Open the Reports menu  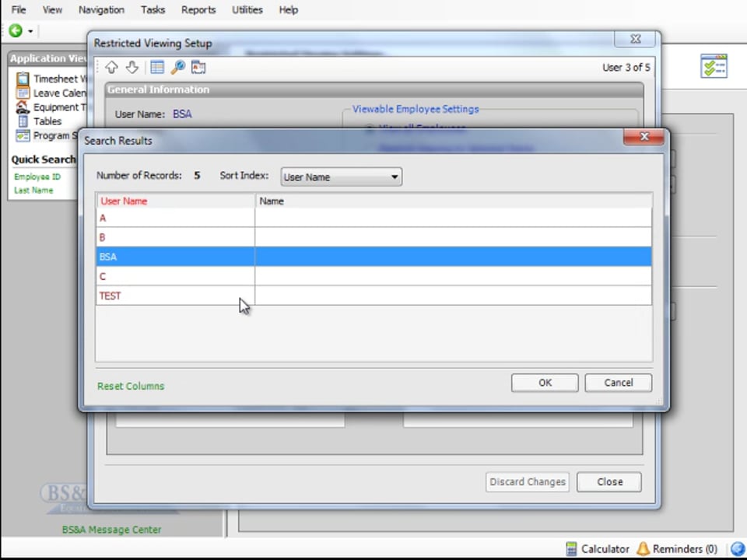[x=198, y=9]
